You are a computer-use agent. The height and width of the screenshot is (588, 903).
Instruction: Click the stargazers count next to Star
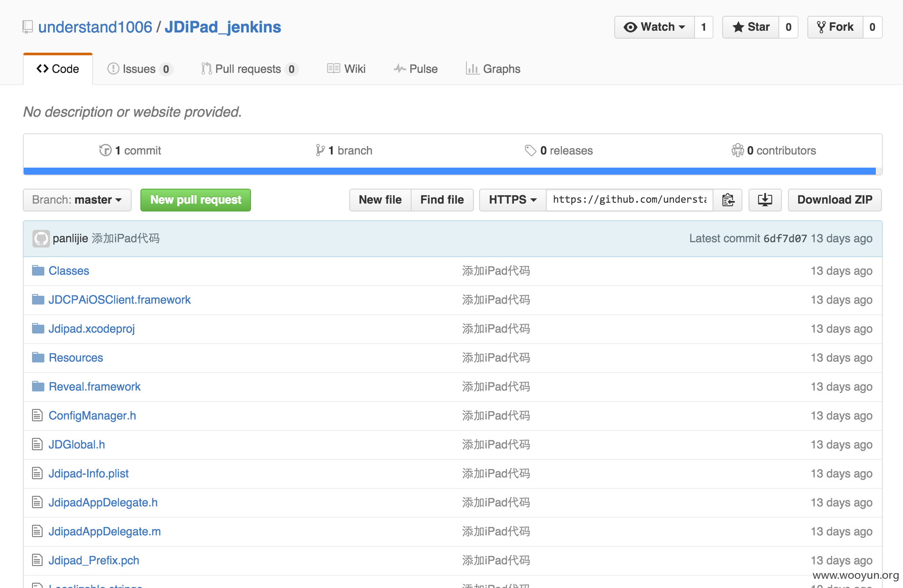click(x=788, y=27)
